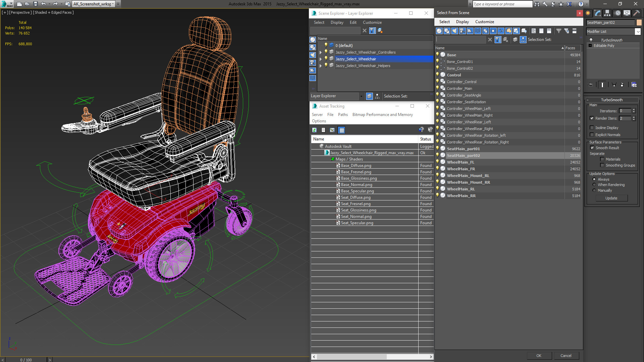Click Configure Modifier Sets icon
This screenshot has height=362, width=644.
[x=634, y=85]
